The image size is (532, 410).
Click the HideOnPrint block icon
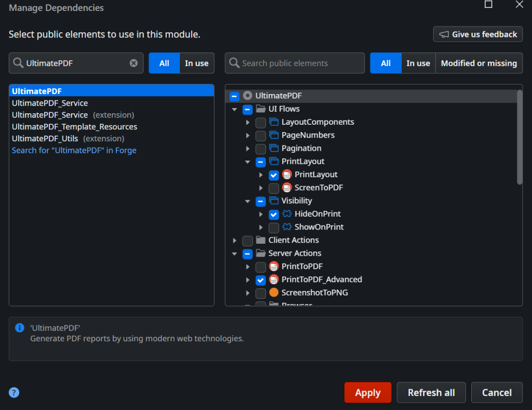287,214
